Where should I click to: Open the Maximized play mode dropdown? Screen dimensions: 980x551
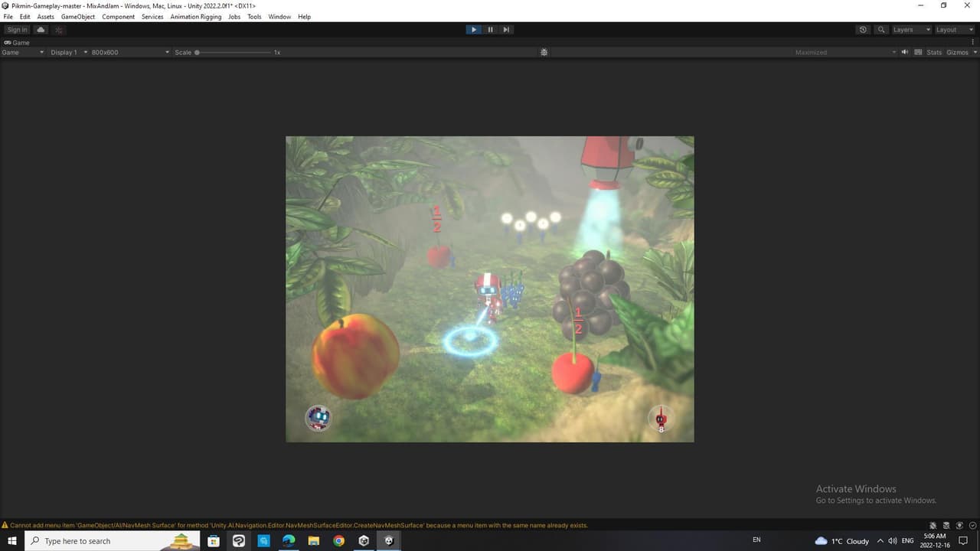point(845,53)
